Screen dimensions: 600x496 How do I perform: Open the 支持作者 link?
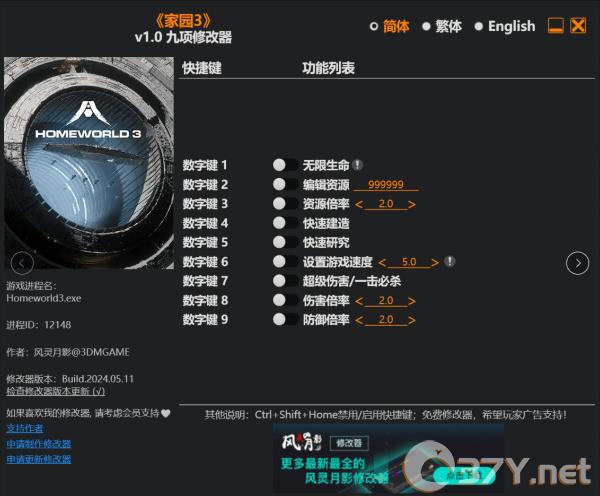pyautogui.click(x=25, y=428)
